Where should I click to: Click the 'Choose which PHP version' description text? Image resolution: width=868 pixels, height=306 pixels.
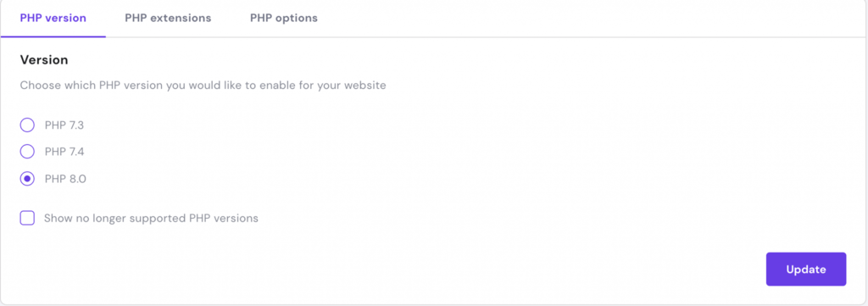(x=203, y=86)
